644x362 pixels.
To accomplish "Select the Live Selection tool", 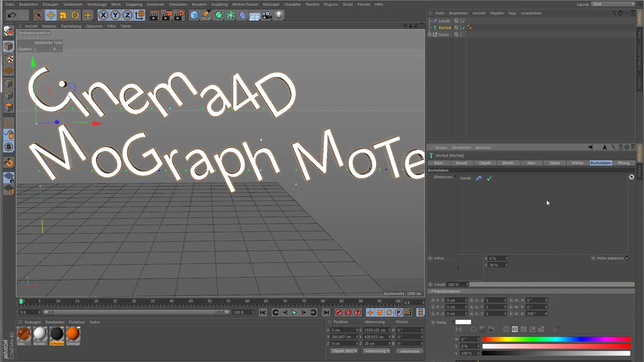I will coord(39,15).
